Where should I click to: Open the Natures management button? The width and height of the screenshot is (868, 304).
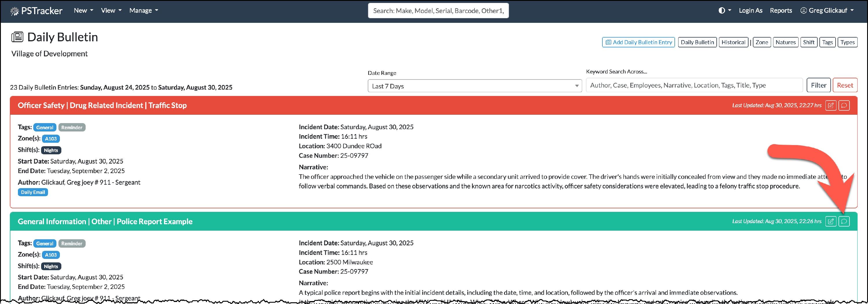click(786, 42)
